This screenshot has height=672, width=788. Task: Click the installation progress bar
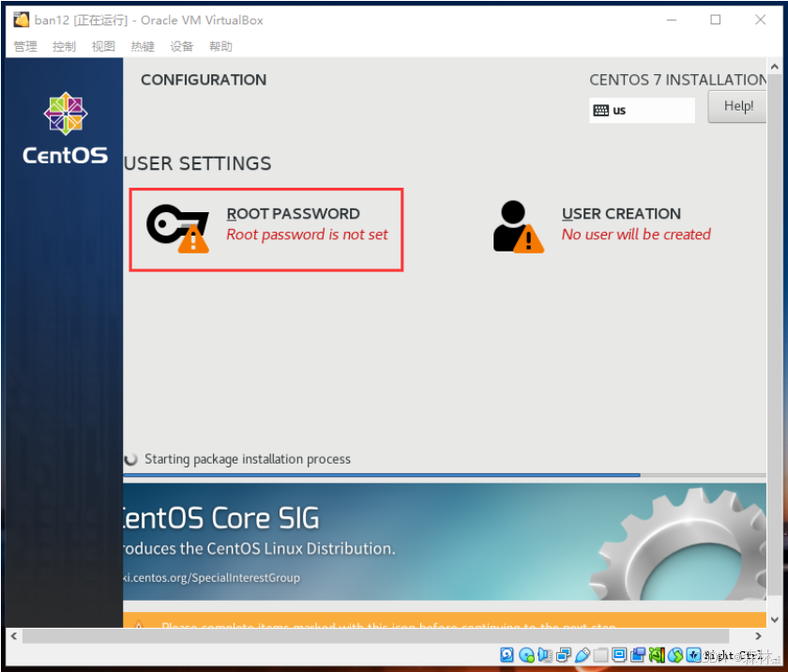pos(445,475)
